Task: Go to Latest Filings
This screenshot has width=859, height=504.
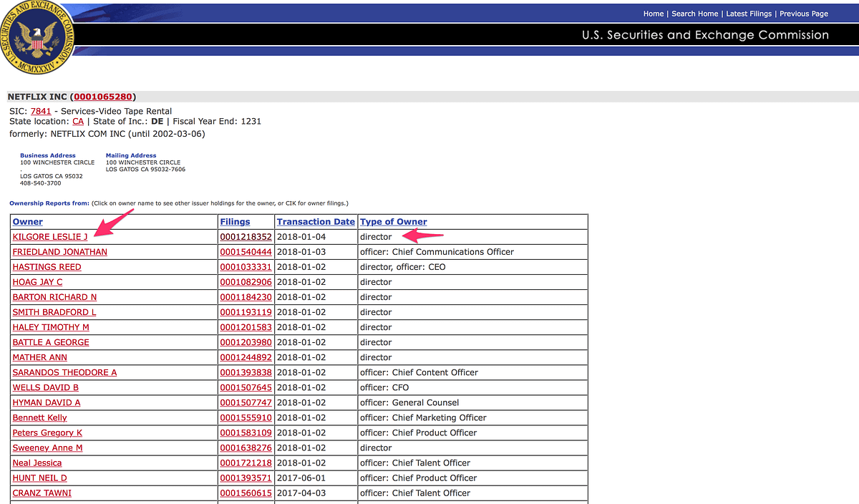Action: tap(749, 14)
